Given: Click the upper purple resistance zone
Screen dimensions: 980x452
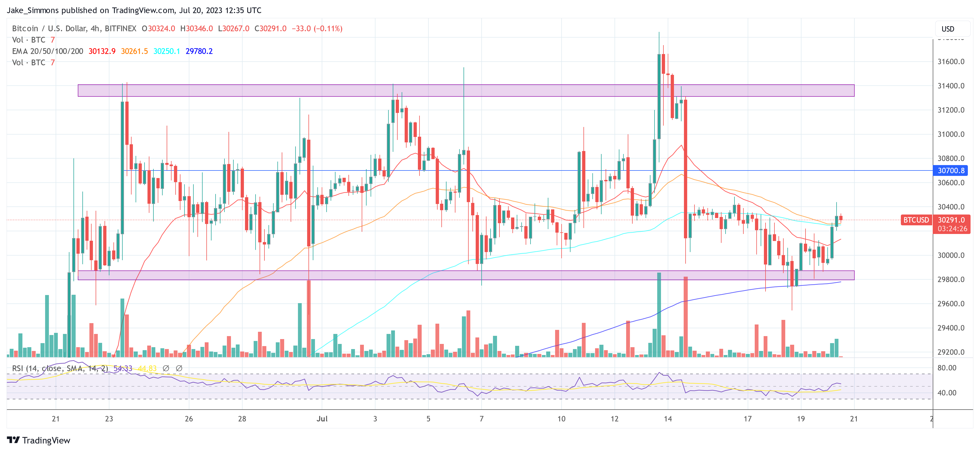Looking at the screenshot, I should click(x=466, y=91).
